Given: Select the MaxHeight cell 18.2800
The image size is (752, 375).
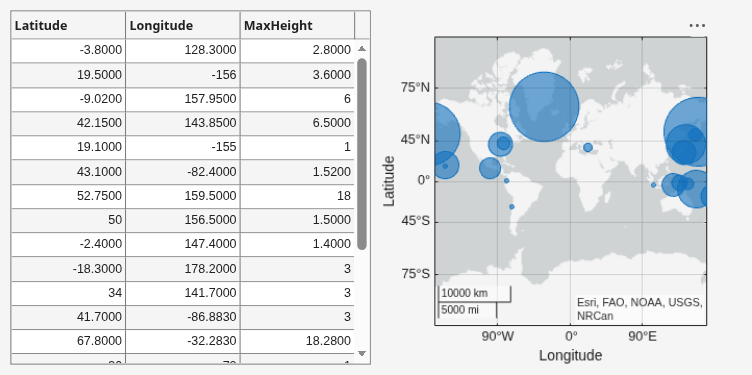Looking at the screenshot, I should point(297,341).
